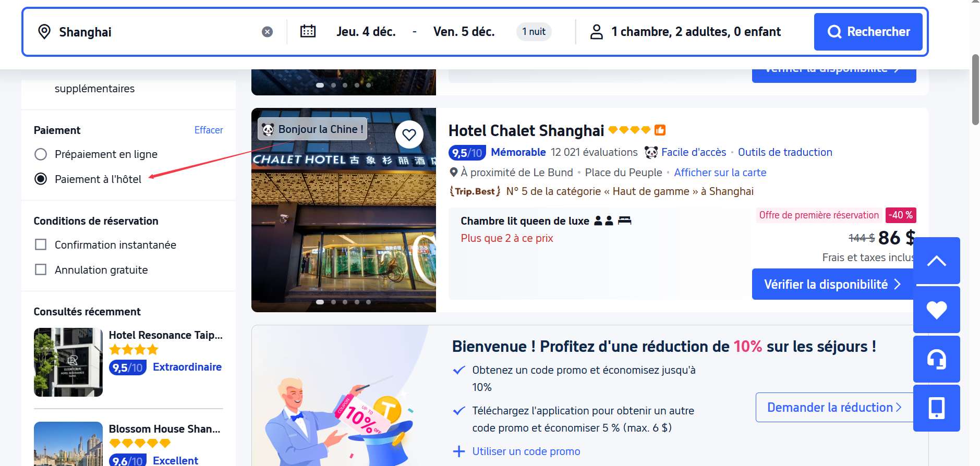980x466 pixels.
Task: Click Vérifier la disponibilité for Hotel Chalet
Action: point(833,284)
